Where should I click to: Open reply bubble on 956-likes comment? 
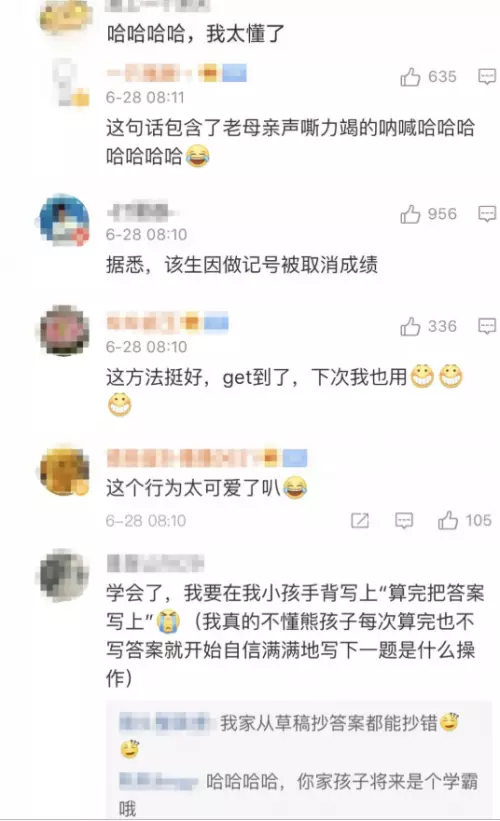click(487, 214)
